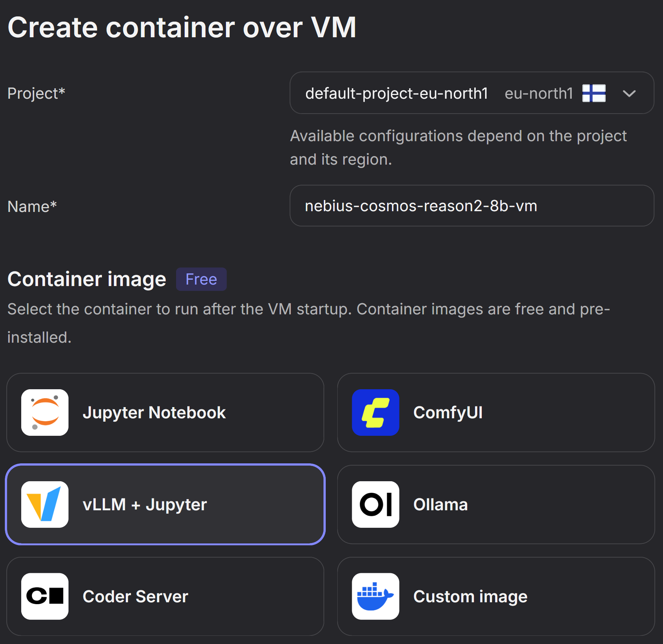Click the Name input field
The height and width of the screenshot is (644, 663).
(x=472, y=206)
